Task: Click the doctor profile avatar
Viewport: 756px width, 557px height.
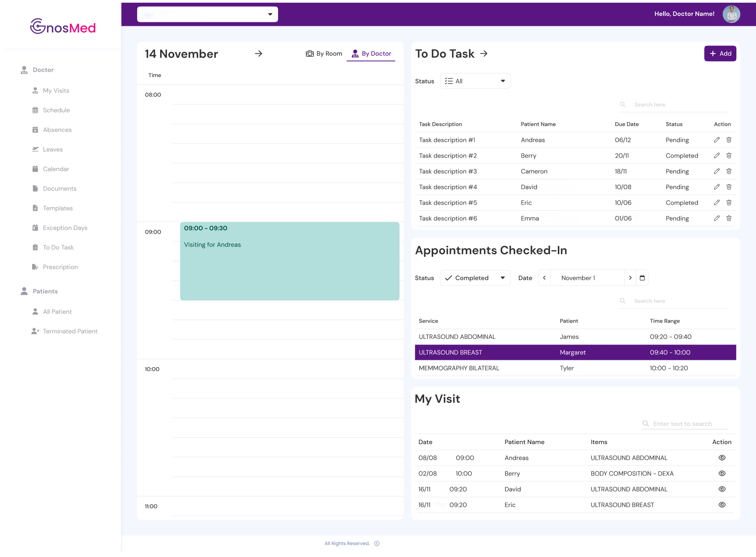Action: coord(731,14)
